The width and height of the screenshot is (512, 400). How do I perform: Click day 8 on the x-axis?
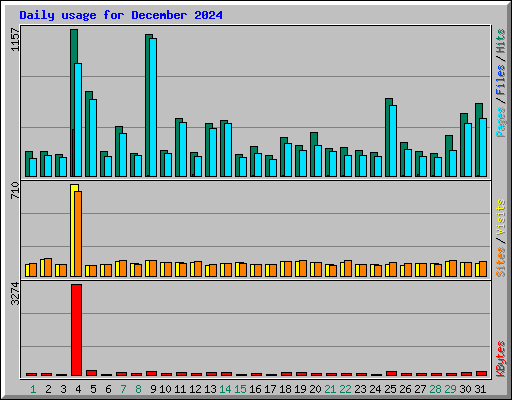point(138,389)
